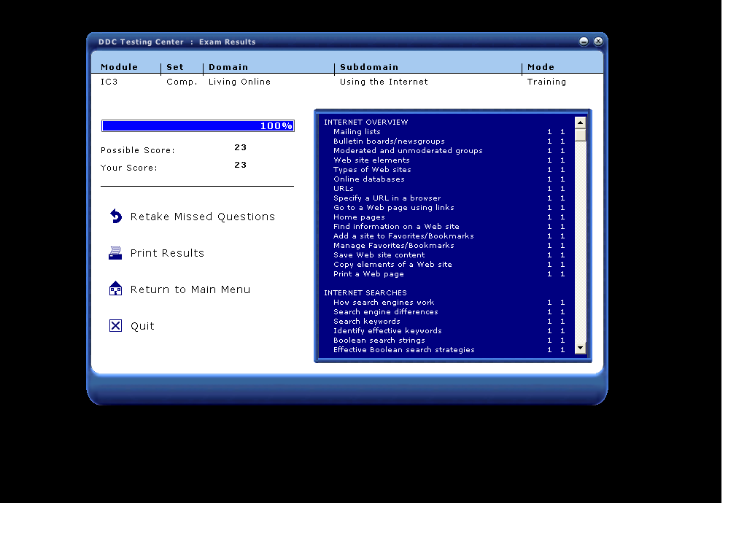Click the results list scroll down arrow

click(x=580, y=348)
